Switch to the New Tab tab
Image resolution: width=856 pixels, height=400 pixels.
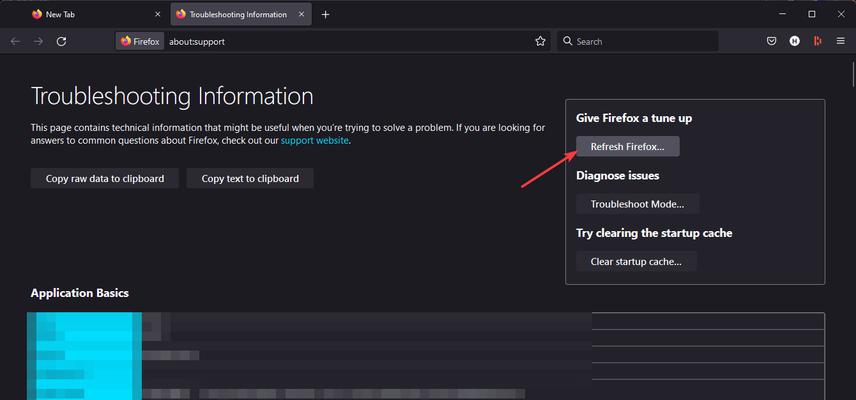click(x=97, y=15)
